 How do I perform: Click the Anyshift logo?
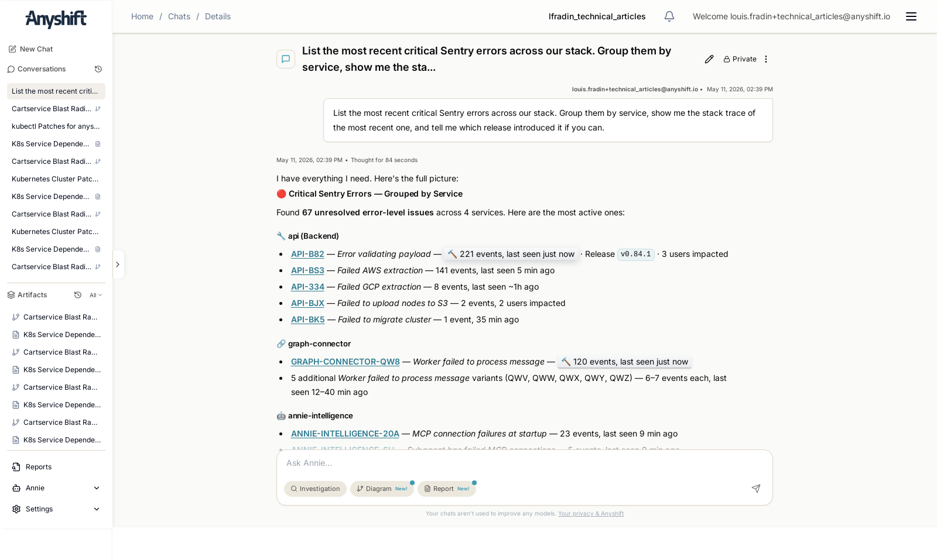[56, 19]
